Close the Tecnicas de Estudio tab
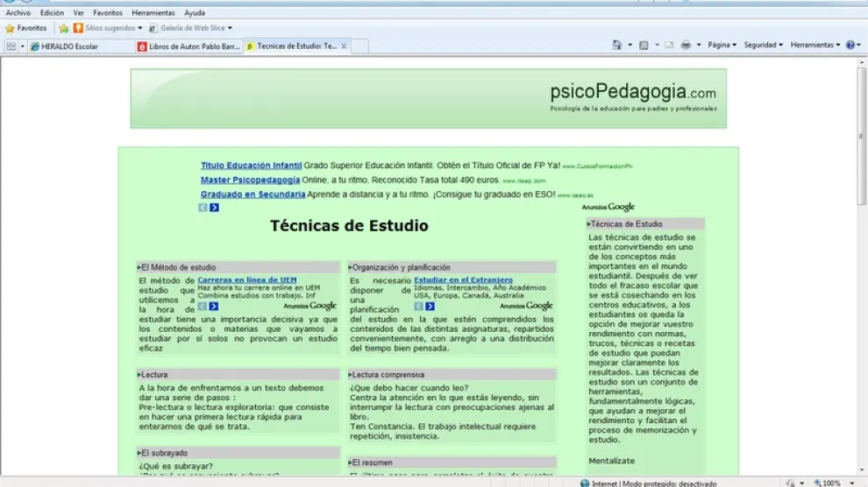 pyautogui.click(x=344, y=46)
